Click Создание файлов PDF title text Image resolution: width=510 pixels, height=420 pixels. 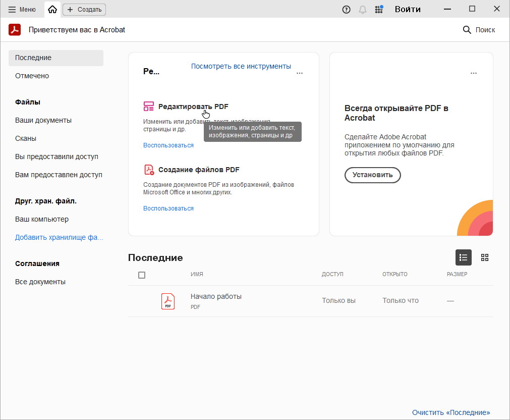199,170
